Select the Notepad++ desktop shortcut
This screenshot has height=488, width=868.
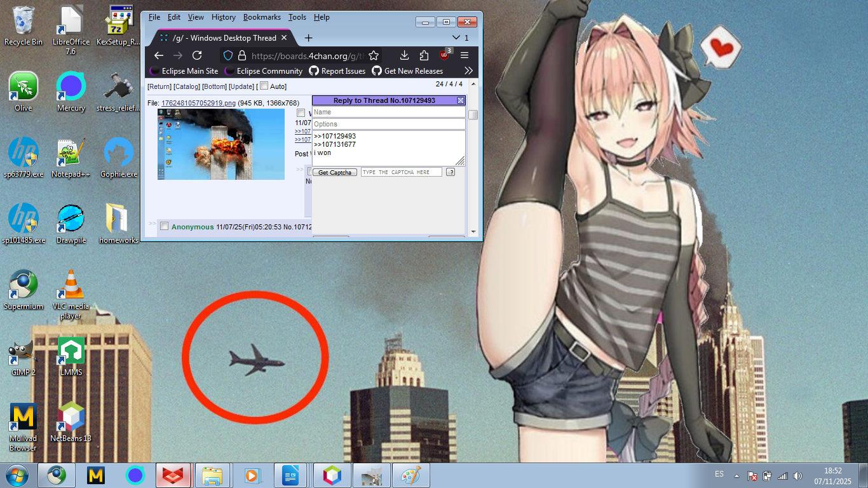71,158
